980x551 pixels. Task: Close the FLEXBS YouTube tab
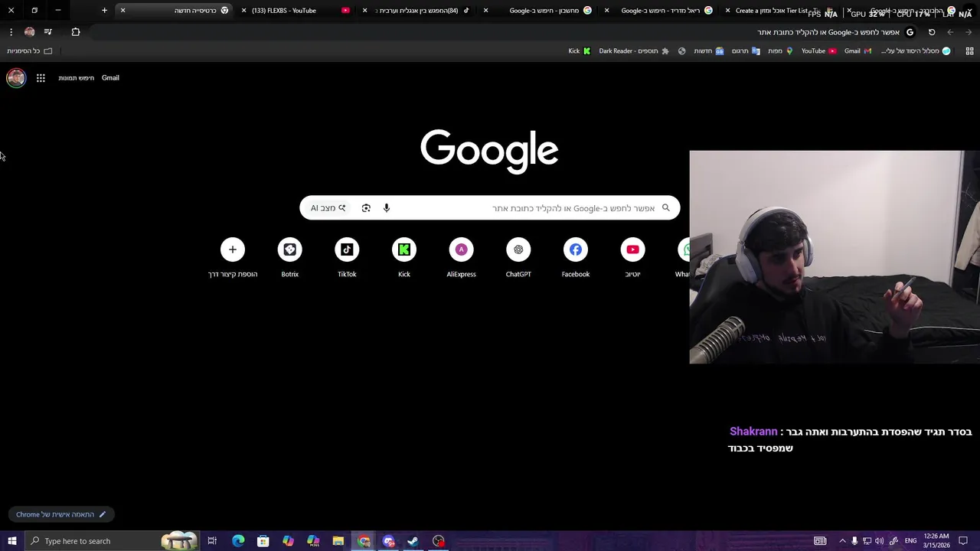[x=243, y=11]
